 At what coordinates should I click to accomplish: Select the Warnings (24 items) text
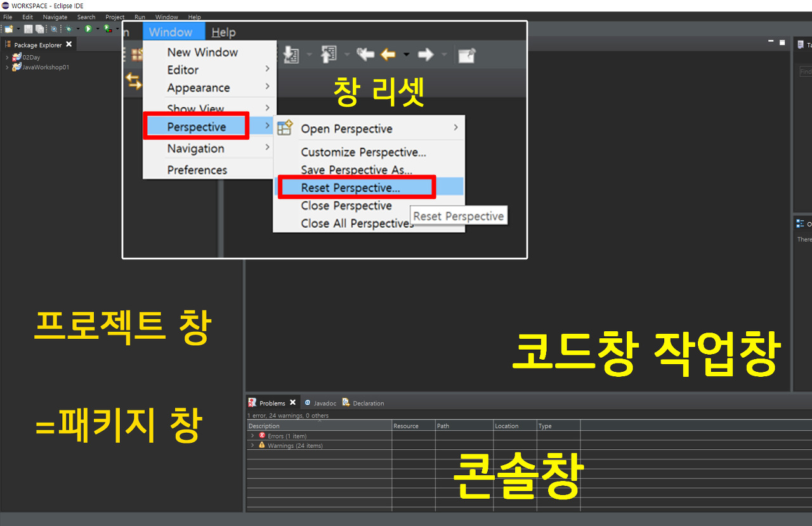295,445
